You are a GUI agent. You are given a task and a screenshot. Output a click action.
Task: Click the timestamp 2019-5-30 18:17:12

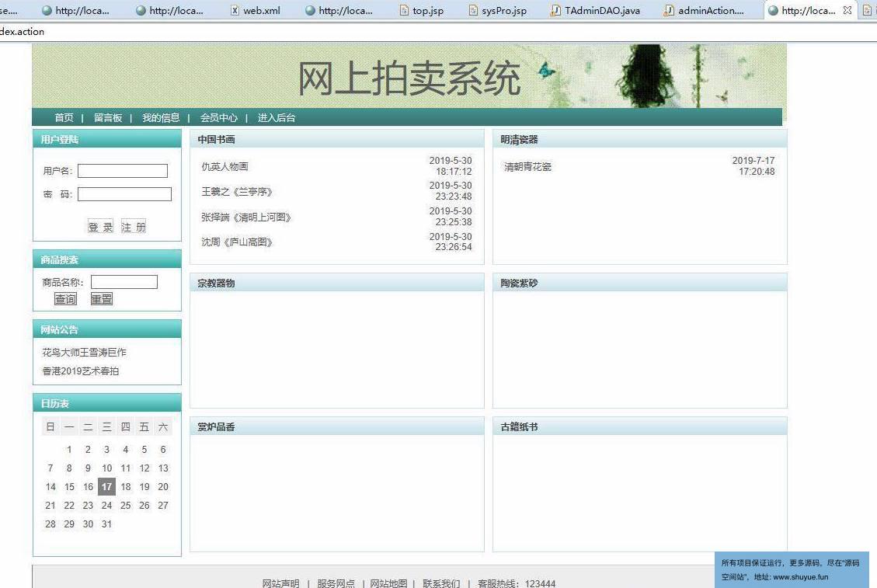451,166
